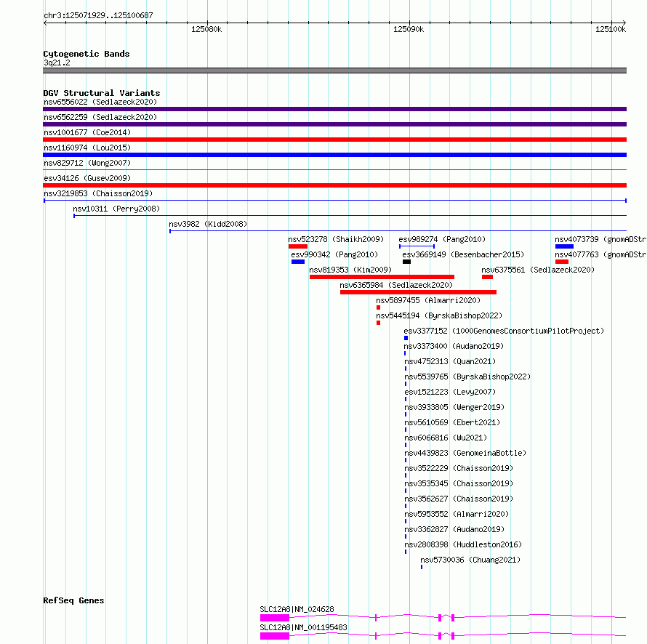This screenshot has width=647, height=644.
Task: Open variant nsv3562627 (Chaisson2019) label
Action: click(459, 499)
